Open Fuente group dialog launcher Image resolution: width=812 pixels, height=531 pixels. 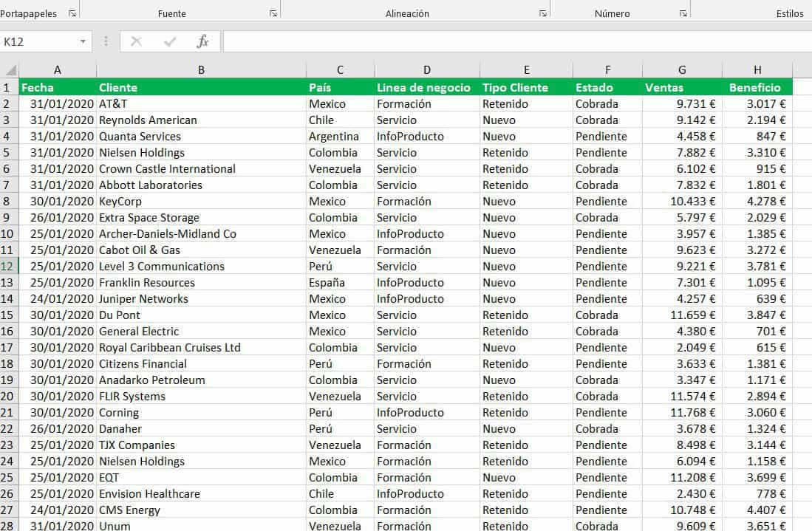[x=273, y=13]
